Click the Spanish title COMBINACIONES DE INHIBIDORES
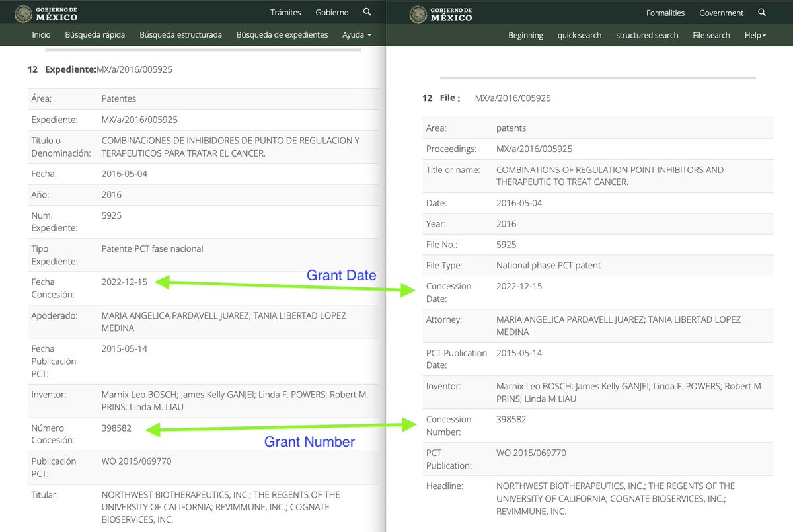This screenshot has height=532, width=793. [231, 147]
